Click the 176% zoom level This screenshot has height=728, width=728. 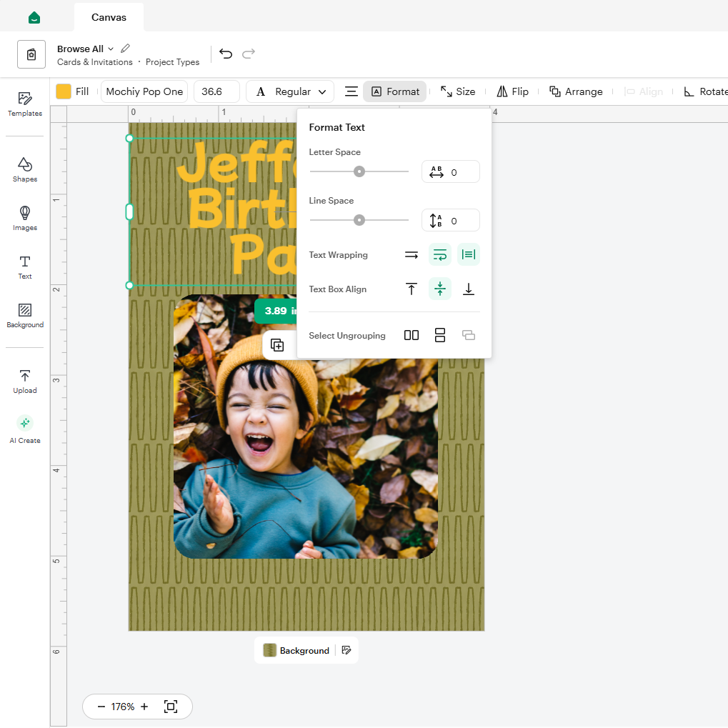(x=123, y=707)
